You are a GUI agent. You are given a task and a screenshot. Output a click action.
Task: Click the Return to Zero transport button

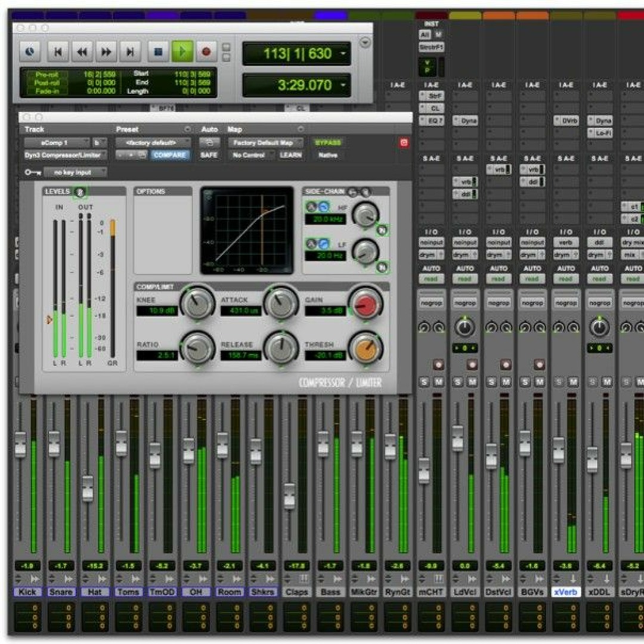click(x=58, y=52)
